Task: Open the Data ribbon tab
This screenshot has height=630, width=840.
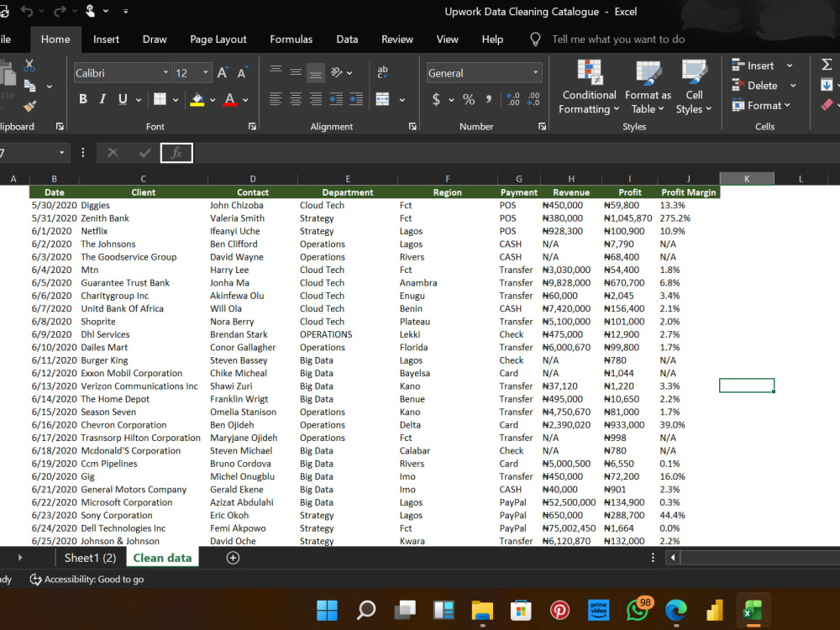Action: point(347,39)
